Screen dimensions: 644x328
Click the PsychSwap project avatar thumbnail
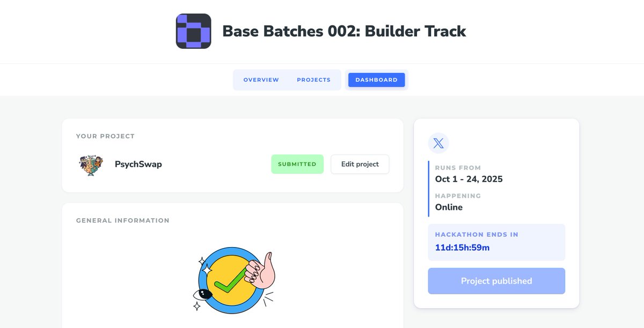(91, 165)
